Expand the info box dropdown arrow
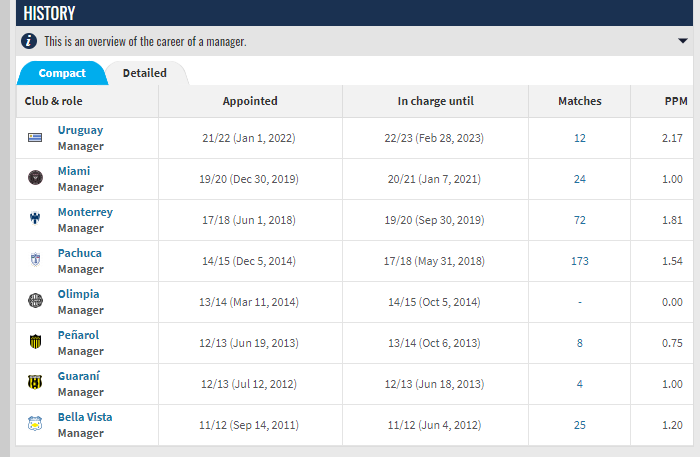This screenshot has height=457, width=700. pos(683,41)
